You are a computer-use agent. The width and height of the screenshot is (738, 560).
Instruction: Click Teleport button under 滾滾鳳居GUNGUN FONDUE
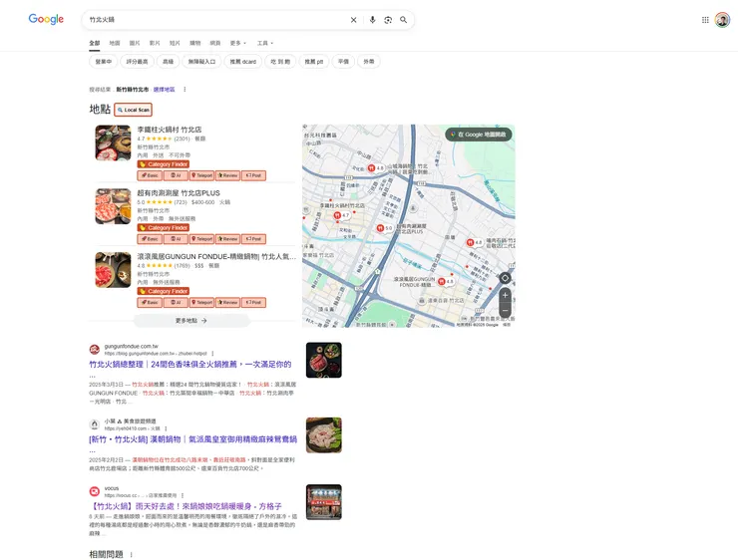tap(201, 302)
